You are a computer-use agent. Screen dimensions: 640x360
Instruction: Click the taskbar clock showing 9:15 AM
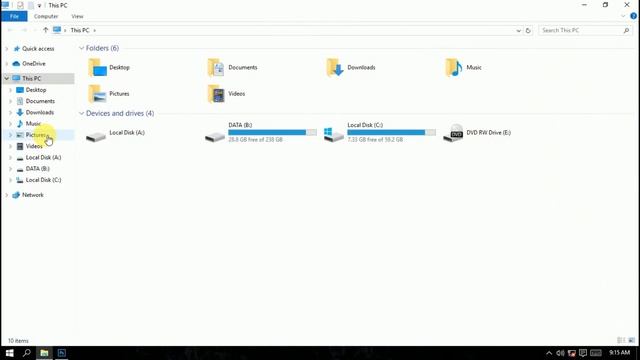click(x=620, y=353)
